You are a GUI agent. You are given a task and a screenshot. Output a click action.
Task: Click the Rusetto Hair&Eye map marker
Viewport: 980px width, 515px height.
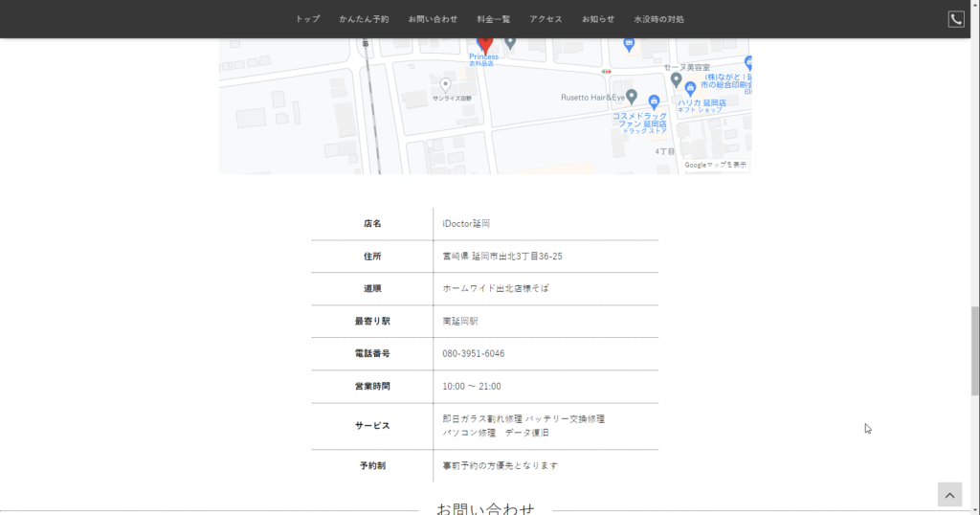[632, 97]
